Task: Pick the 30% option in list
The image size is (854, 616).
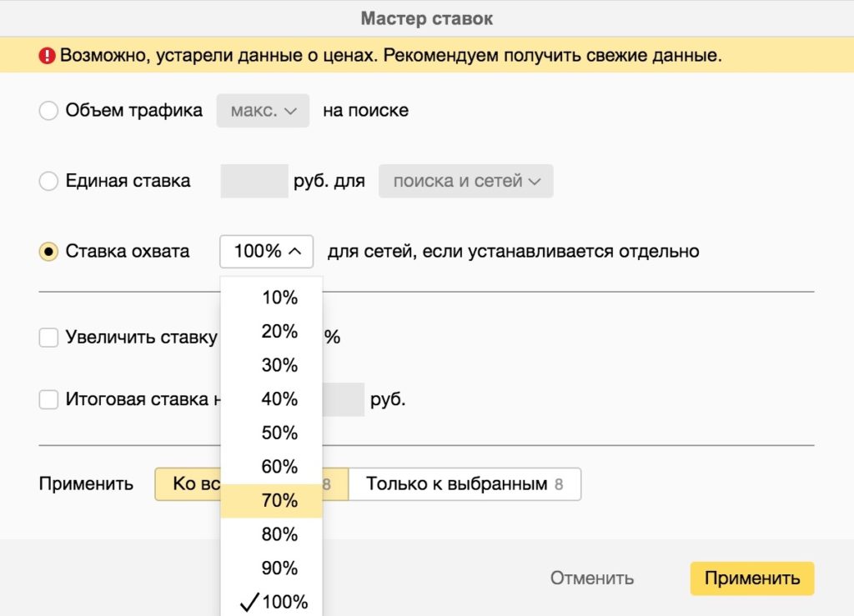Action: click(x=279, y=365)
